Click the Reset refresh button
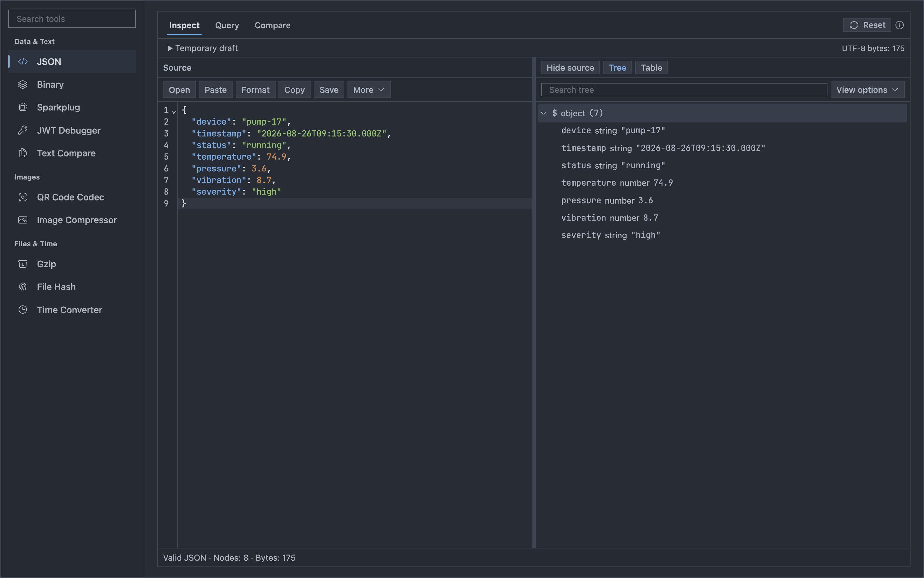Viewport: 924px width, 578px height. pyautogui.click(x=867, y=25)
